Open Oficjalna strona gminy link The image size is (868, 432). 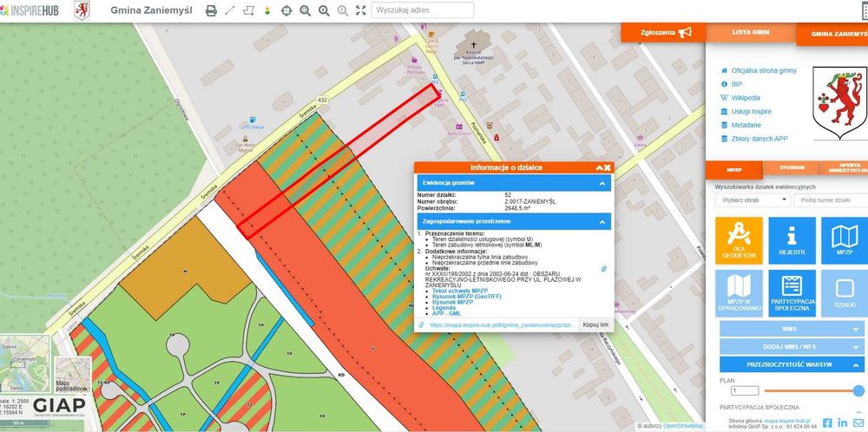764,71
